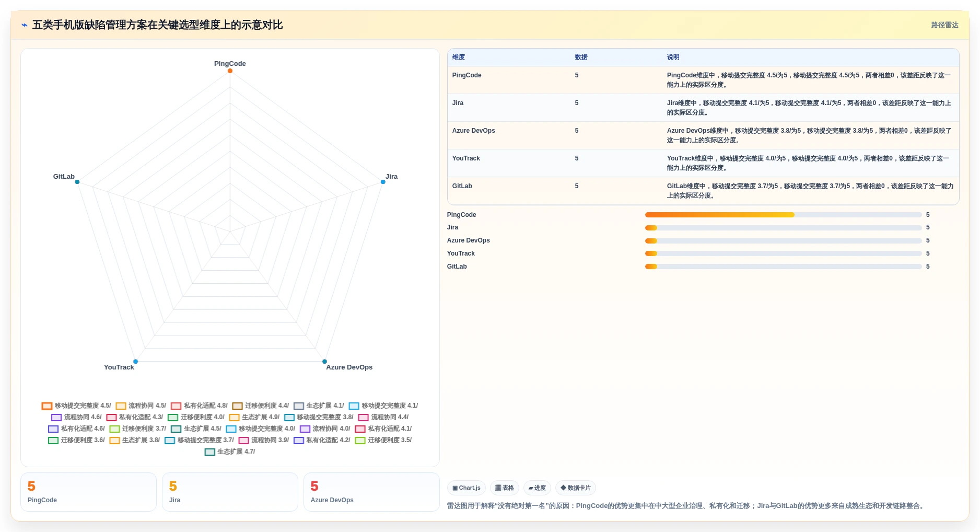980x532 pixels.
Task: Click the PingCode progress bar
Action: click(783, 215)
